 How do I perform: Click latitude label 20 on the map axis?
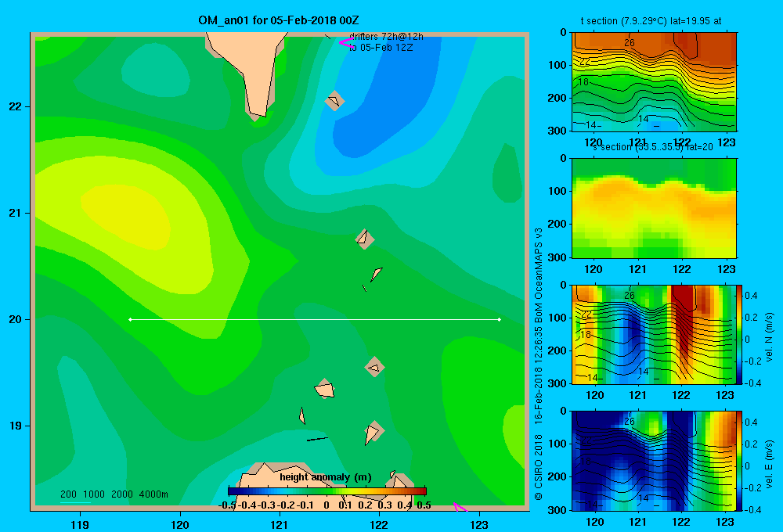(16, 319)
